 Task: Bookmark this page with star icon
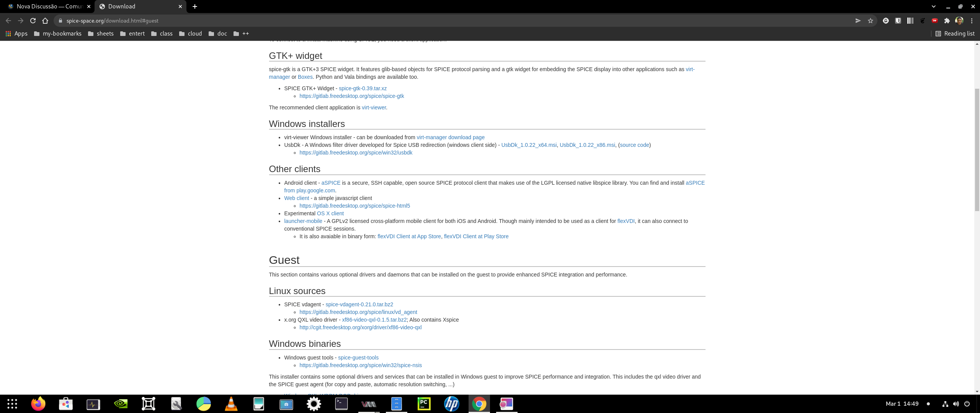click(871, 21)
